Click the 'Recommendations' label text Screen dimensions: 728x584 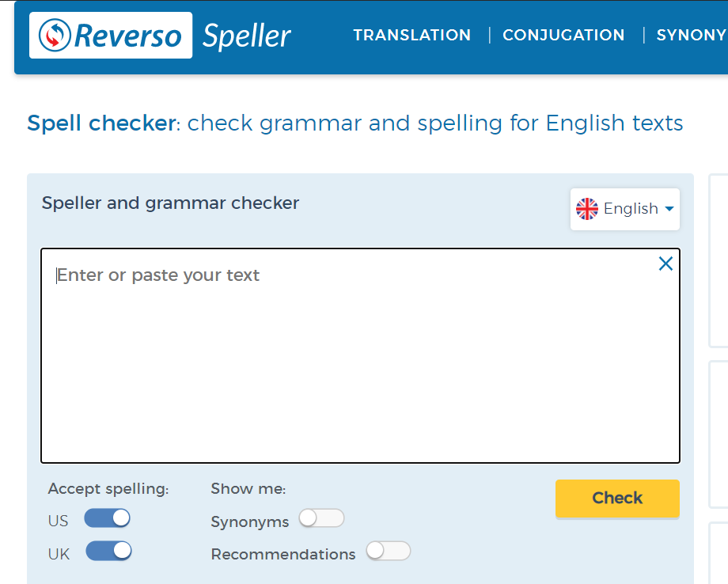coord(283,555)
